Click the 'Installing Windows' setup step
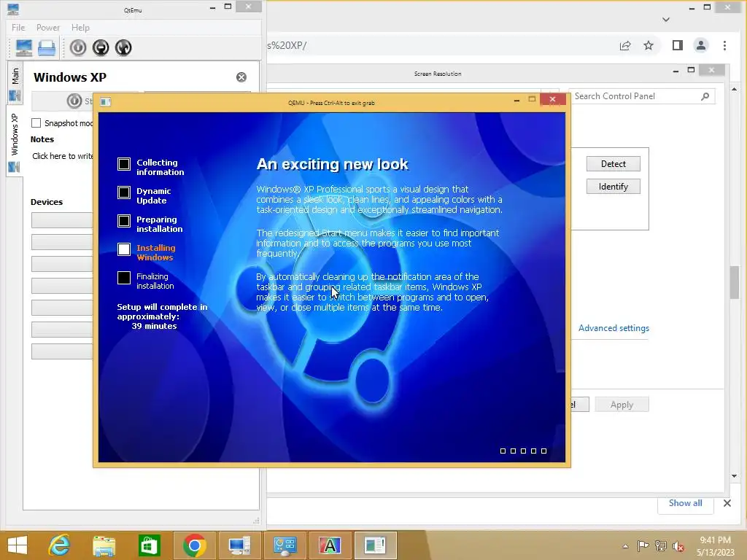 (155, 252)
